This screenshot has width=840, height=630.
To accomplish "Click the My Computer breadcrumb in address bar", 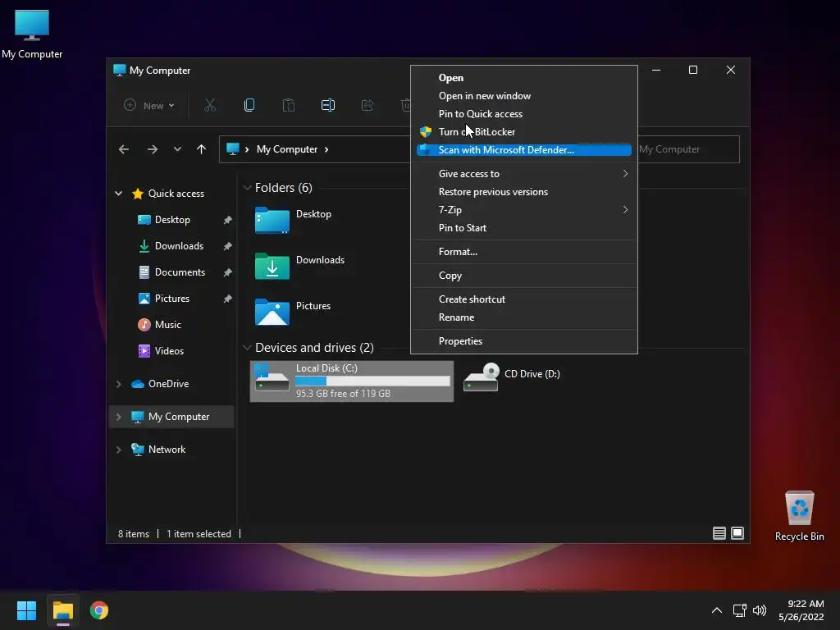I will (x=287, y=149).
